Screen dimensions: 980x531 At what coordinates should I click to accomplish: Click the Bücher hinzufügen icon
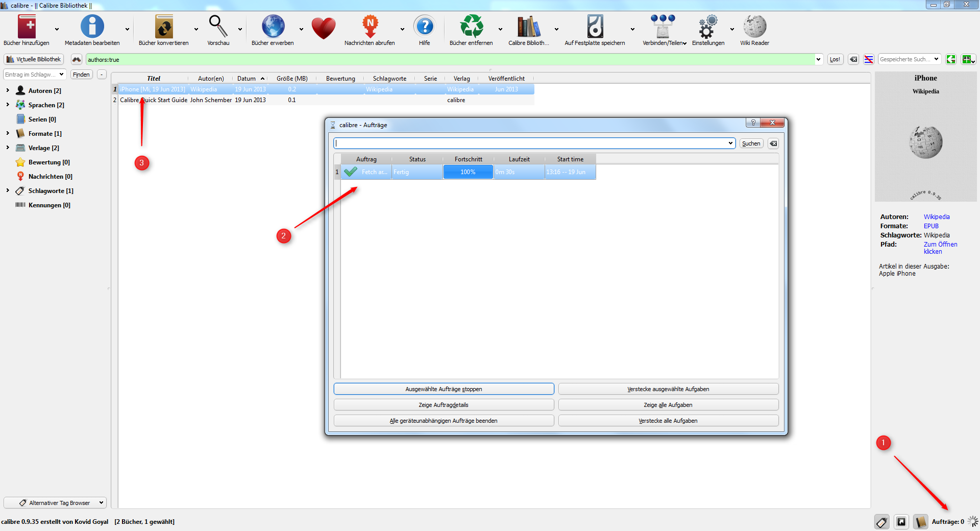pos(27,28)
